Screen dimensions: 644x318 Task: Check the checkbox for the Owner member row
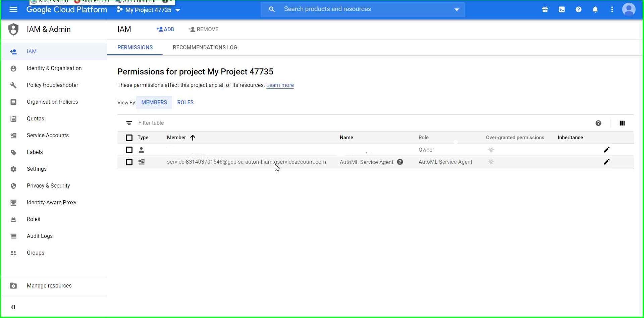pyautogui.click(x=129, y=150)
